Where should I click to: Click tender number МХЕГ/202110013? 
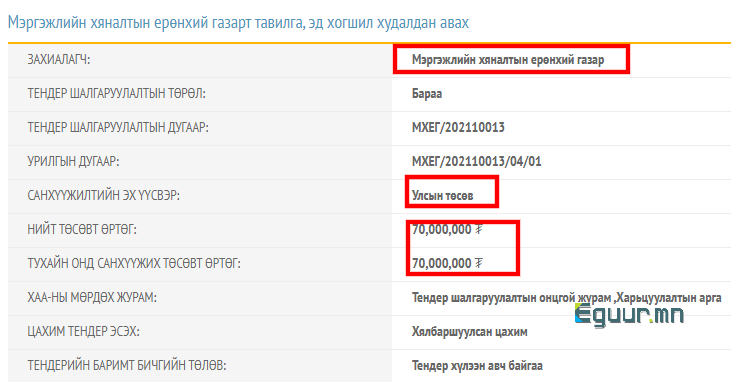pyautogui.click(x=458, y=127)
